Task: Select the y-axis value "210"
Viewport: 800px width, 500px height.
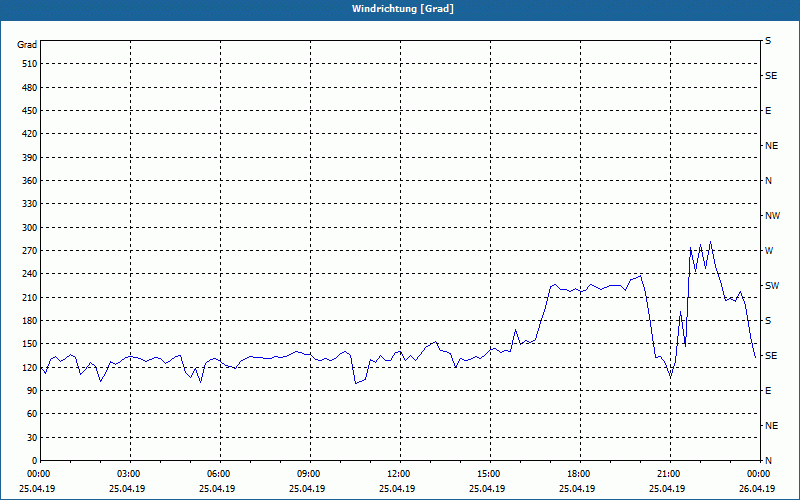Action: 30,297
